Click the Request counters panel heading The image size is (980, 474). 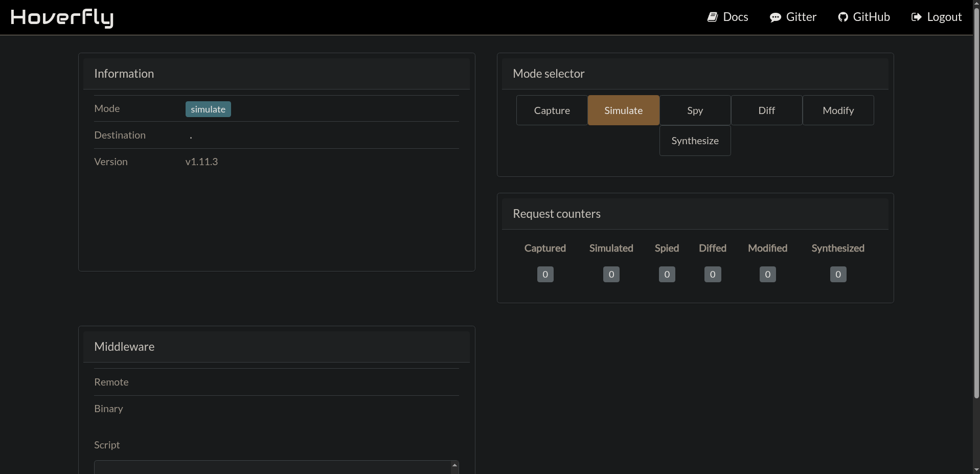tap(557, 214)
